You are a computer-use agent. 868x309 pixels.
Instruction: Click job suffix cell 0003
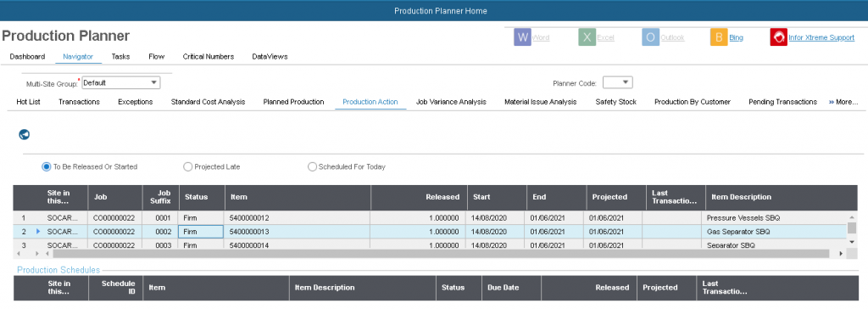[x=160, y=244]
